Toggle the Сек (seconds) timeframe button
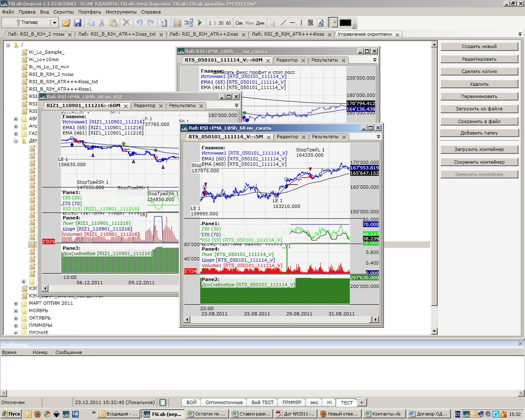The image size is (525, 420). (239, 23)
